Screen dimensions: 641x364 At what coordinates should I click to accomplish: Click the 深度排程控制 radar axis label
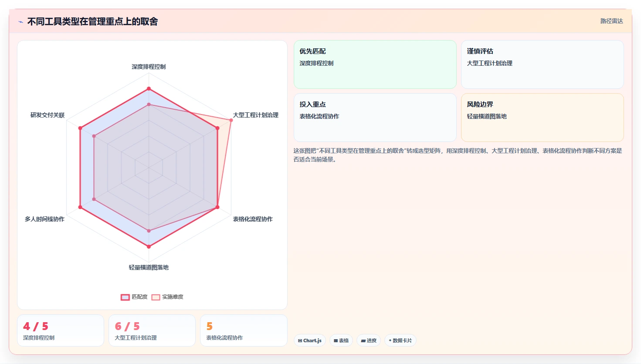pyautogui.click(x=149, y=67)
